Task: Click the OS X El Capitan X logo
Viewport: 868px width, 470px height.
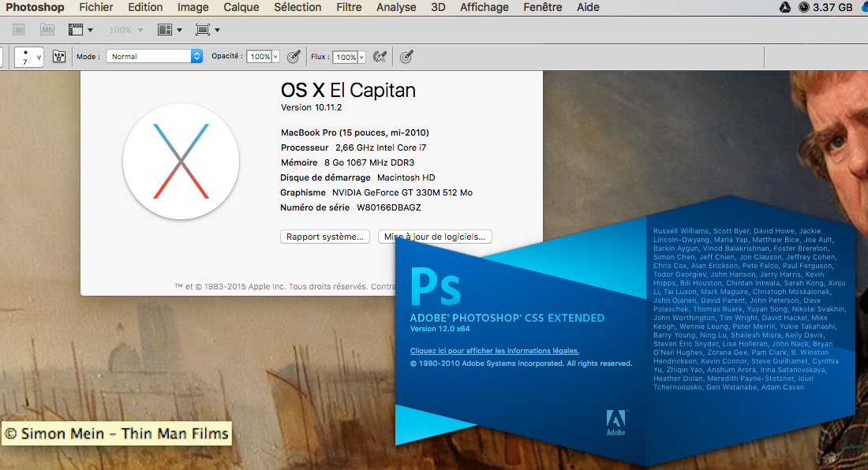Action: [181, 162]
